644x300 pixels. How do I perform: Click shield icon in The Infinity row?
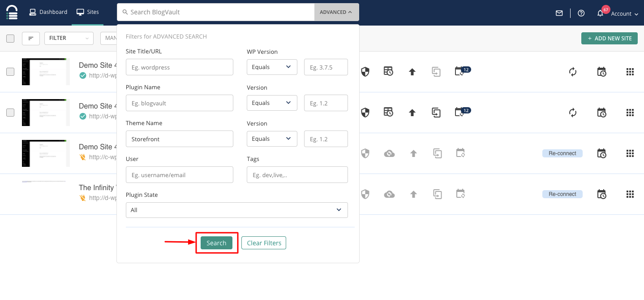(365, 194)
